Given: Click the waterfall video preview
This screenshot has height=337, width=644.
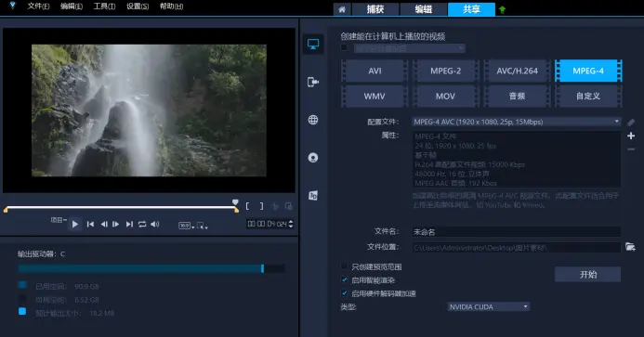Looking at the screenshot, I should pyautogui.click(x=149, y=110).
